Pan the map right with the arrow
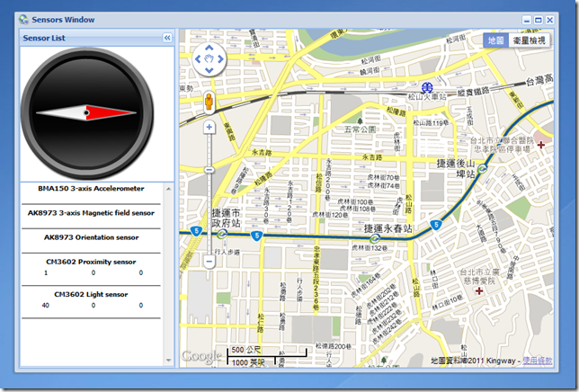The height and width of the screenshot is (392, 579). (x=220, y=59)
